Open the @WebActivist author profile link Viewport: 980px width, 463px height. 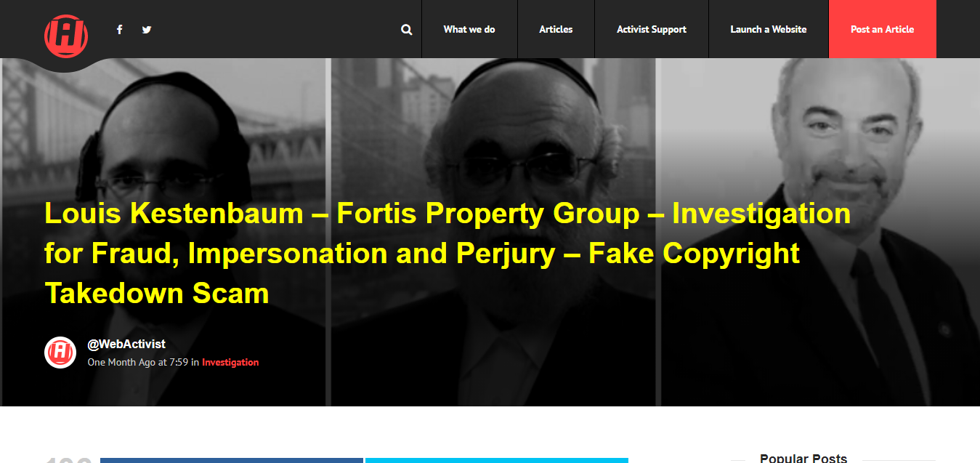(x=126, y=345)
